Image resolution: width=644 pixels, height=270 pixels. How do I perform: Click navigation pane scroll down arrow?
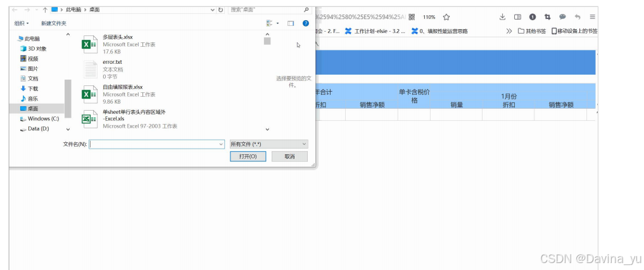[x=68, y=129]
